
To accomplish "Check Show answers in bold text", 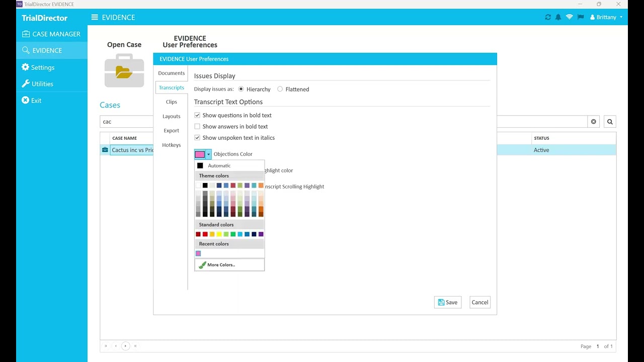I will pos(197,126).
